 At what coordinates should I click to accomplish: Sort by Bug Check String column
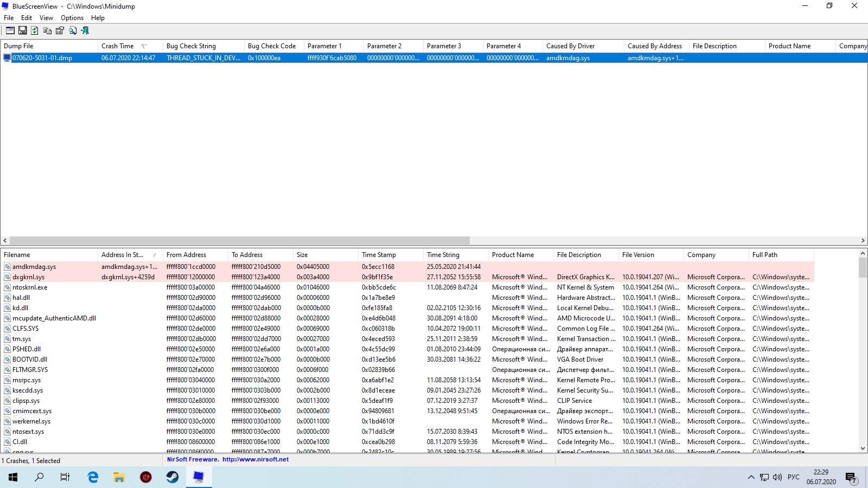[203, 46]
